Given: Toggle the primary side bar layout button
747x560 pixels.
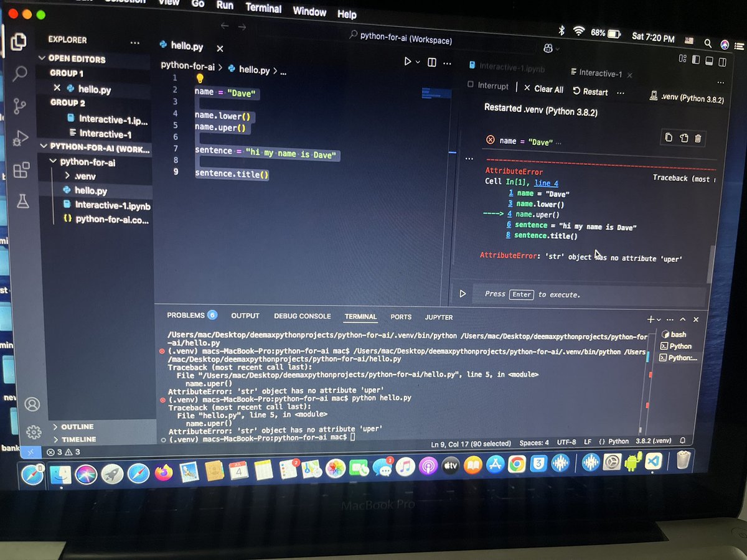Looking at the screenshot, I should [x=695, y=60].
